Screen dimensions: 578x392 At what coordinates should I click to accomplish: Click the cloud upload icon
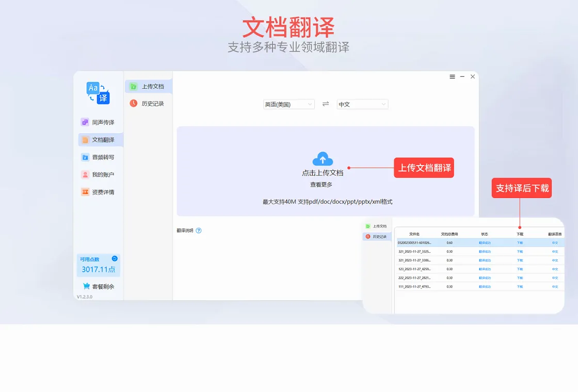(323, 159)
